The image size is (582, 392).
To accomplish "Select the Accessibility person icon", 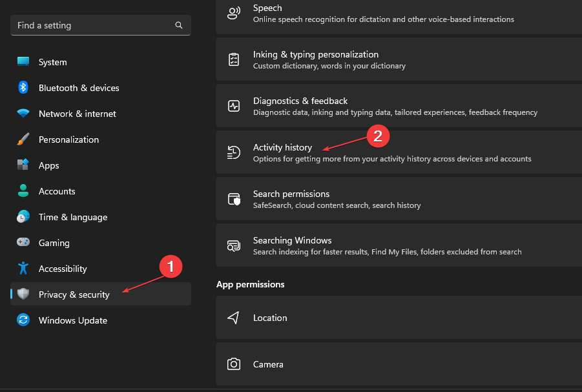I will (x=23, y=269).
